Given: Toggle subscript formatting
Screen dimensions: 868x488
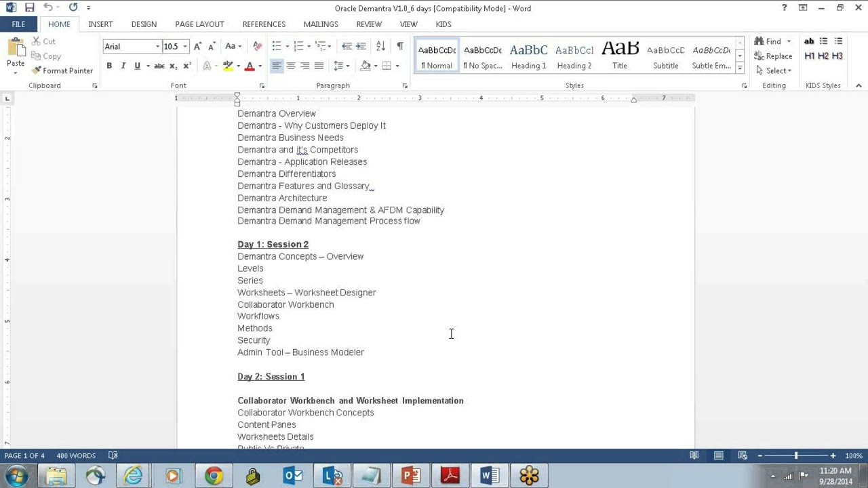Looking at the screenshot, I should pos(174,66).
